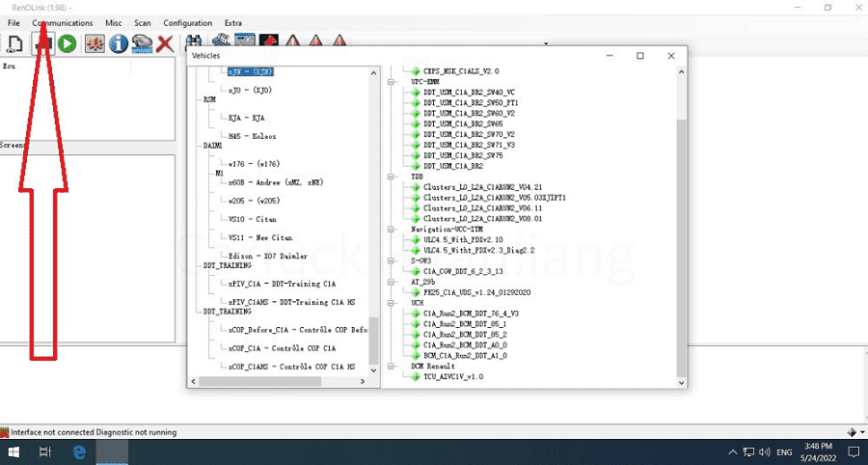Select xPIV_C1A - DDT-Training C1A
The width and height of the screenshot is (868, 465).
283,284
